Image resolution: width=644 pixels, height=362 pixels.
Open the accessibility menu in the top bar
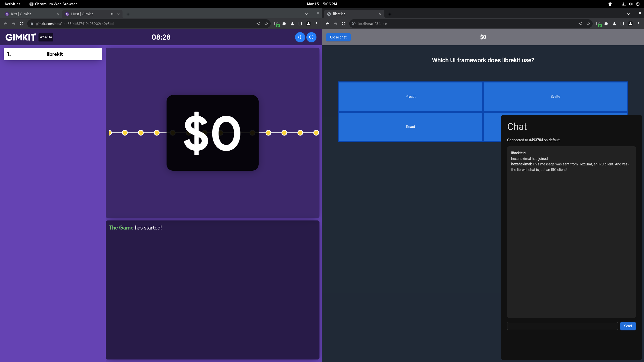(x=610, y=4)
